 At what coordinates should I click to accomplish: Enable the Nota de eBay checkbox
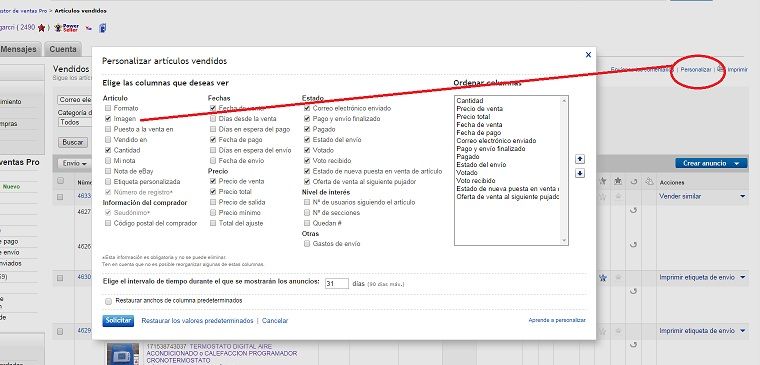(x=108, y=171)
